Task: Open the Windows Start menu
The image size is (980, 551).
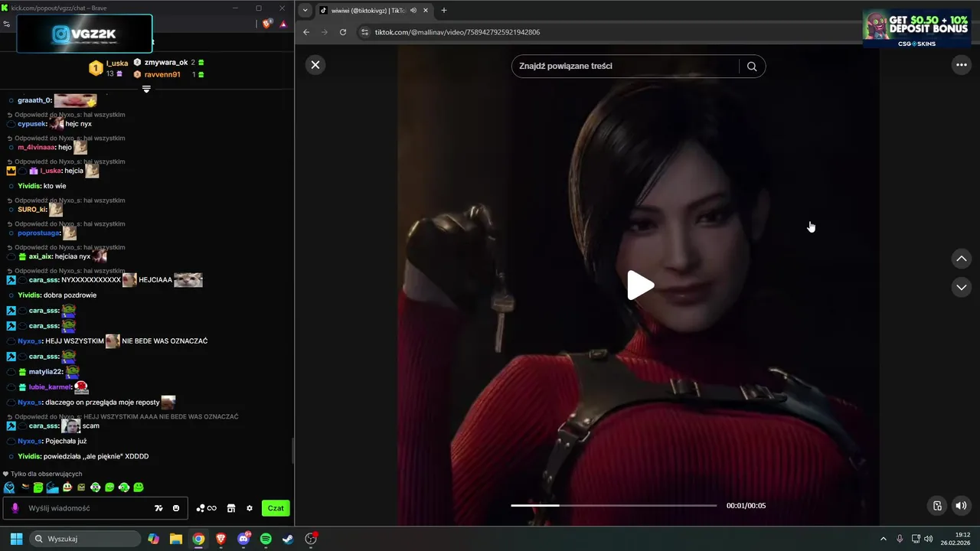Action: click(x=16, y=539)
